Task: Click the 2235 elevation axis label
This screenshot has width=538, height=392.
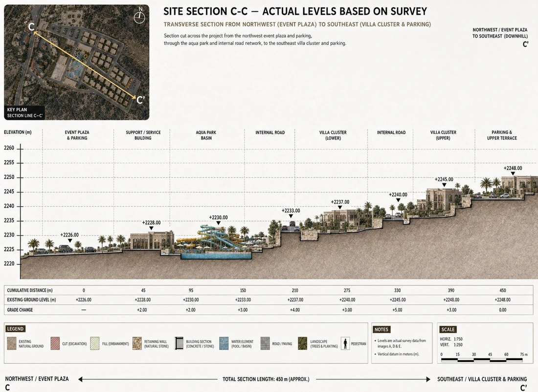Action: coord(9,220)
